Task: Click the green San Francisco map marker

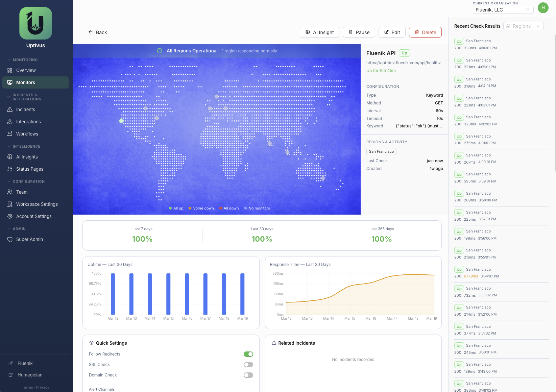Action: (121, 121)
